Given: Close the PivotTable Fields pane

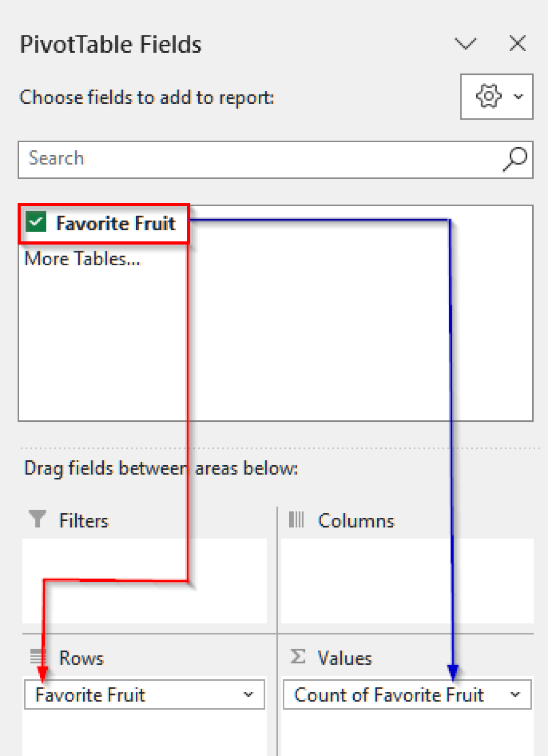Looking at the screenshot, I should click(518, 44).
